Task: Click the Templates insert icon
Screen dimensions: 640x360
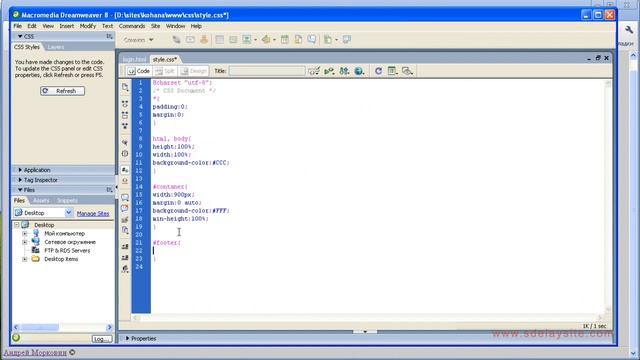Action: 328,40
